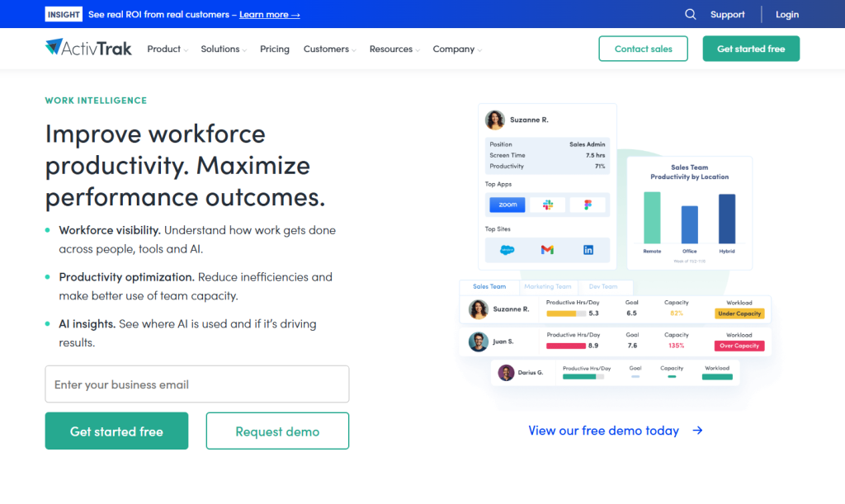Click the Remote bar in productivity chart
Image resolution: width=845 pixels, height=504 pixels.
652,218
